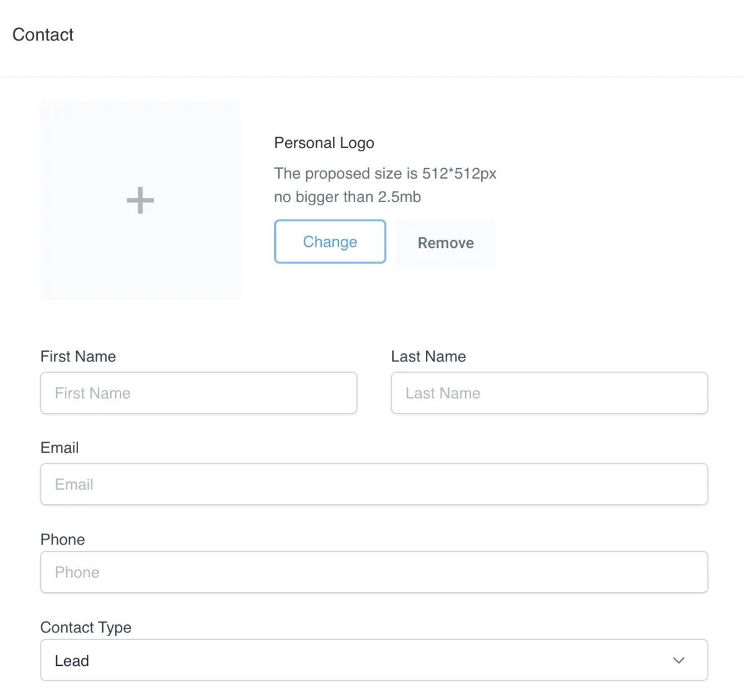744x700 pixels.
Task: Focus the Phone number field
Action: [x=374, y=572]
